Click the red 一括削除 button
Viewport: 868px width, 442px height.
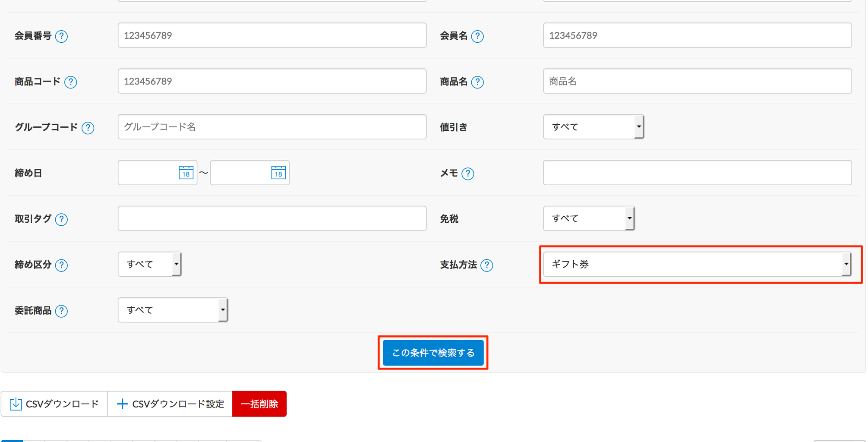(x=259, y=404)
